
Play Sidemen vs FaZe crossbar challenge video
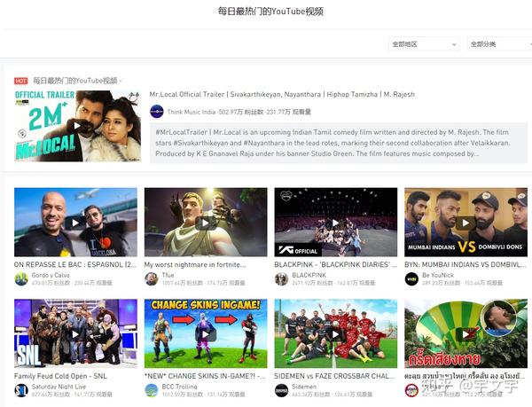pos(335,333)
